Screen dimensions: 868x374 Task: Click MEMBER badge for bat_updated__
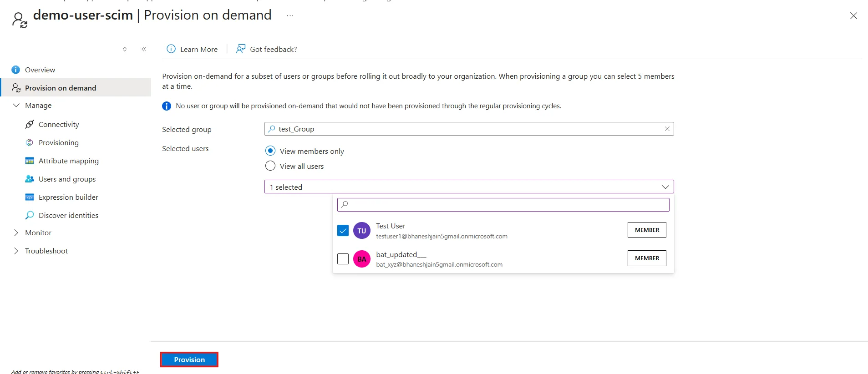[647, 258]
